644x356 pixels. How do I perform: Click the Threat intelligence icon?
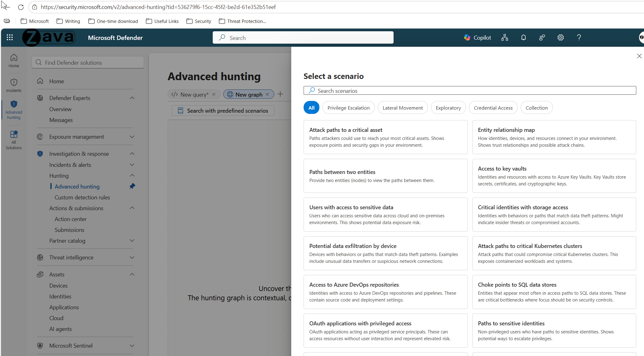40,257
